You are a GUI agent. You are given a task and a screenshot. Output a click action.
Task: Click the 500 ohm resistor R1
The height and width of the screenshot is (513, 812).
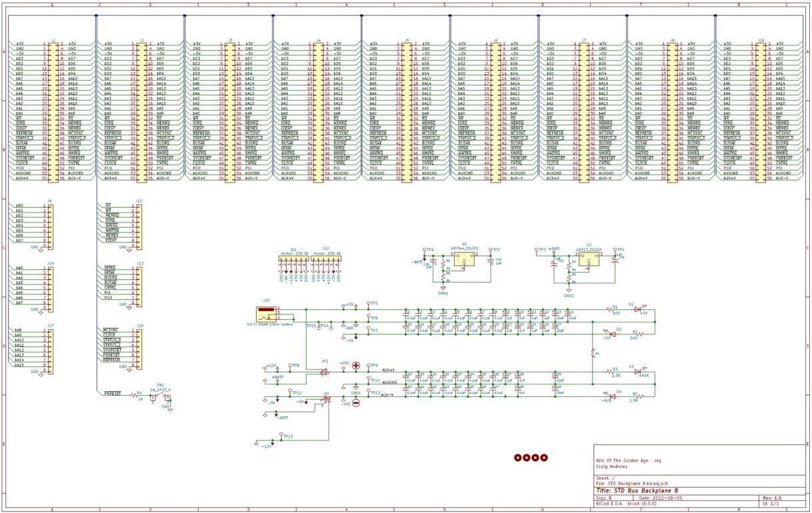[610, 308]
